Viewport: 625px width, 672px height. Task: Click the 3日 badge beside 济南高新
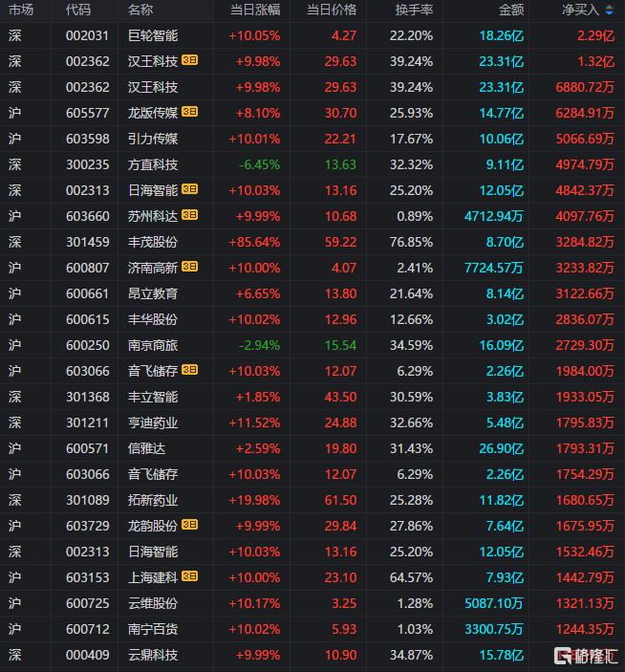(x=190, y=267)
